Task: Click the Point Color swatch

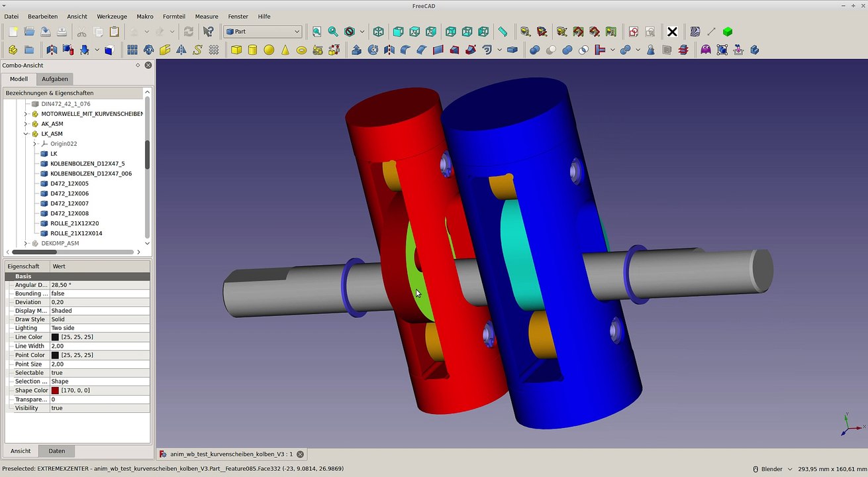Action: tap(55, 355)
